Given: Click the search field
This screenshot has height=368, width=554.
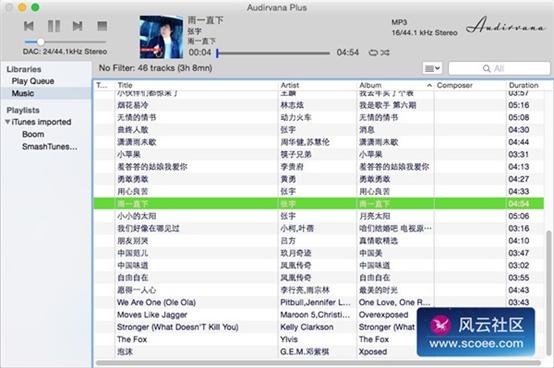Looking at the screenshot, I should tap(499, 68).
